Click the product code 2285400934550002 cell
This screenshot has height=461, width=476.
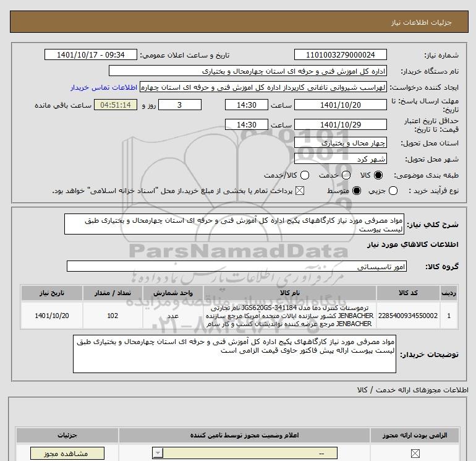click(x=408, y=316)
